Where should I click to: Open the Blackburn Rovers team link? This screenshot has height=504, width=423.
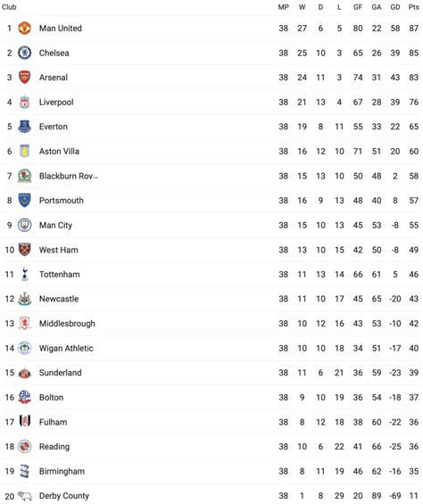tap(69, 176)
